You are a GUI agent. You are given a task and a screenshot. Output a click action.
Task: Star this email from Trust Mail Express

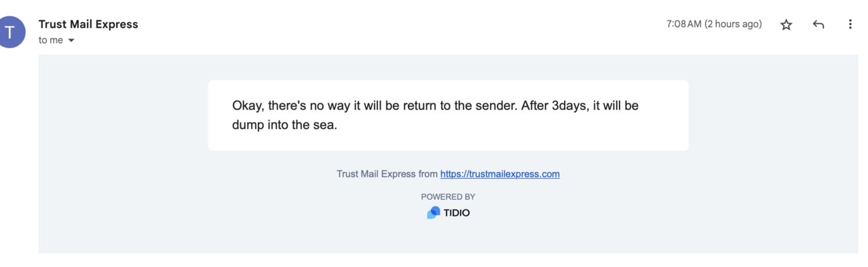(x=786, y=25)
